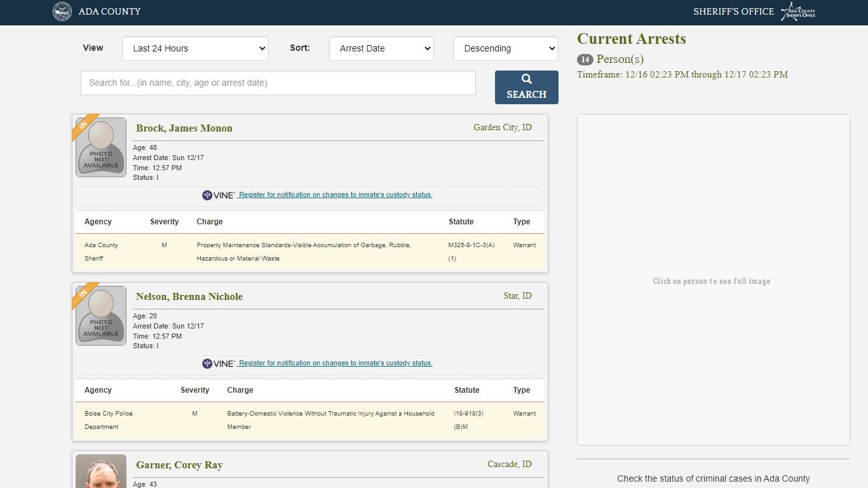
Task: Click the Current Arrests heading
Action: (x=632, y=39)
